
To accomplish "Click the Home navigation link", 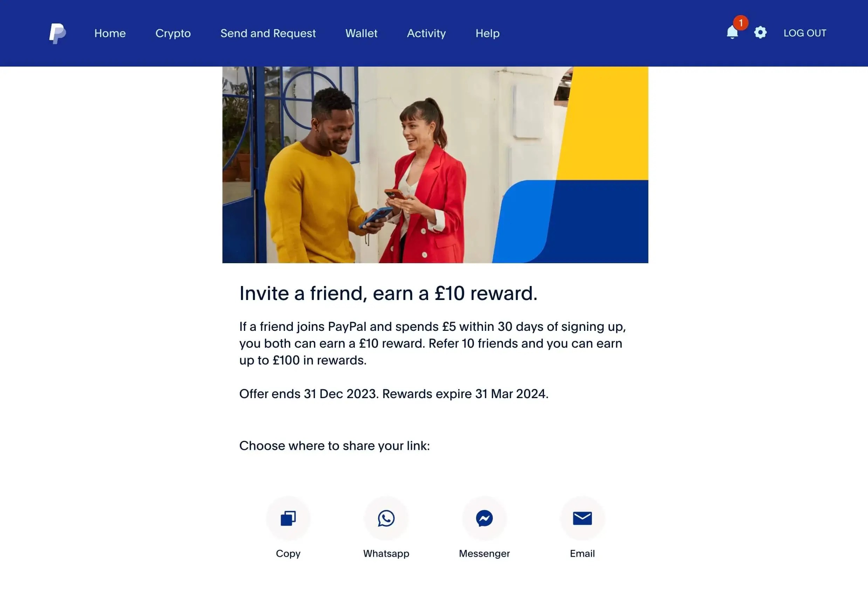I will coord(110,33).
